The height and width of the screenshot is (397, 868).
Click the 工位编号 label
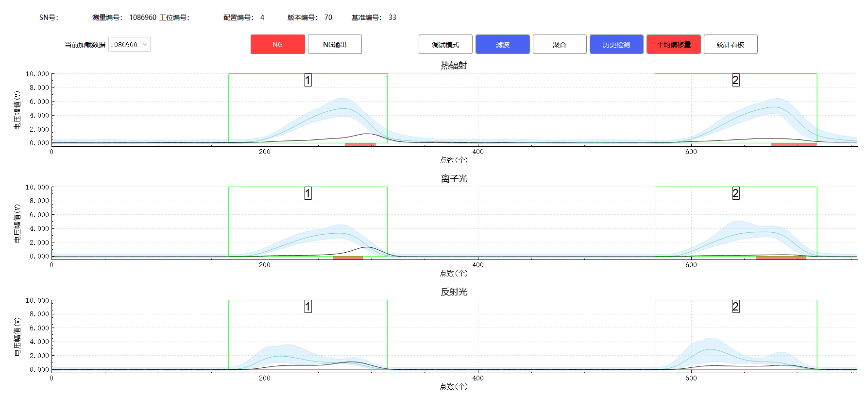[175, 17]
